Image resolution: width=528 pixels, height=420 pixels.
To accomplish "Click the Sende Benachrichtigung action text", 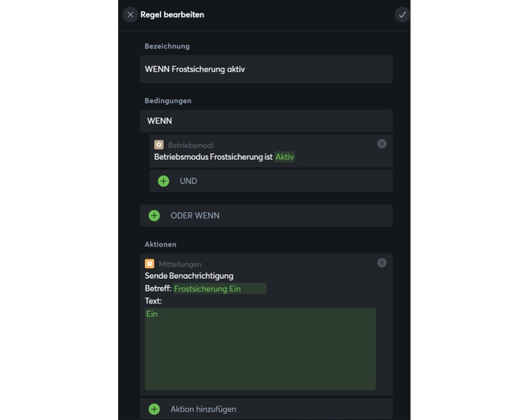I will 189,276.
